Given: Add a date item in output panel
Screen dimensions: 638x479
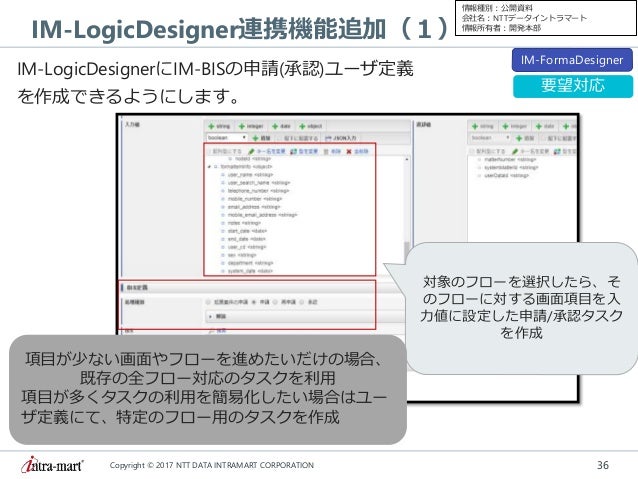Looking at the screenshot, I should click(545, 127).
